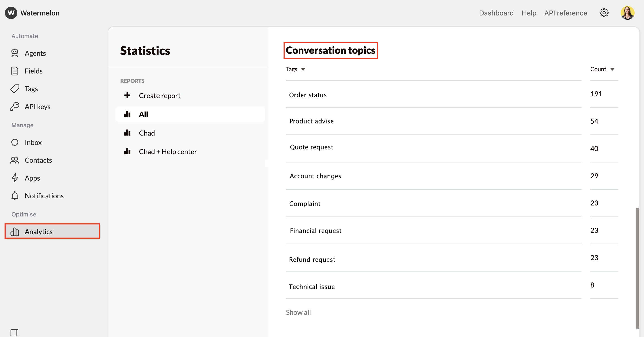Click the Watermelon logo icon
Image resolution: width=644 pixels, height=337 pixels.
point(11,13)
